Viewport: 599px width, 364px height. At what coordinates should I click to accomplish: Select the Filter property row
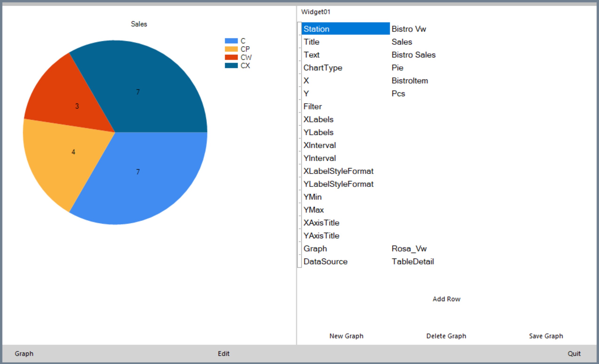313,107
